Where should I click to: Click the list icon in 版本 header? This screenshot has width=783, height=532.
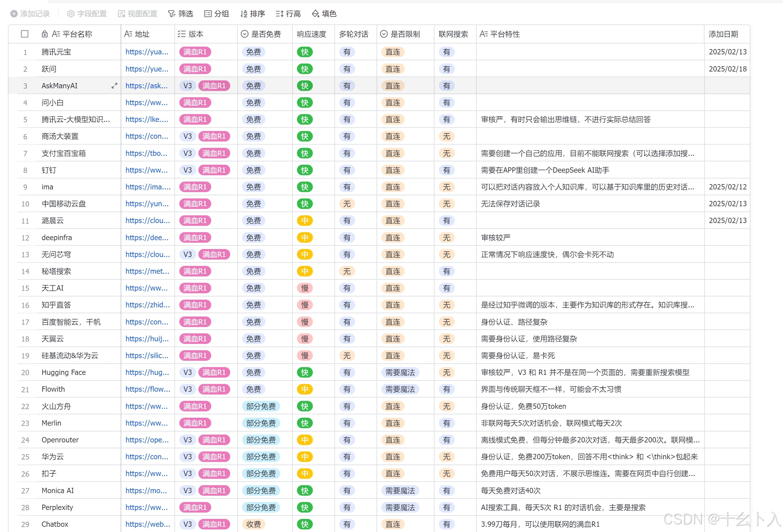182,34
